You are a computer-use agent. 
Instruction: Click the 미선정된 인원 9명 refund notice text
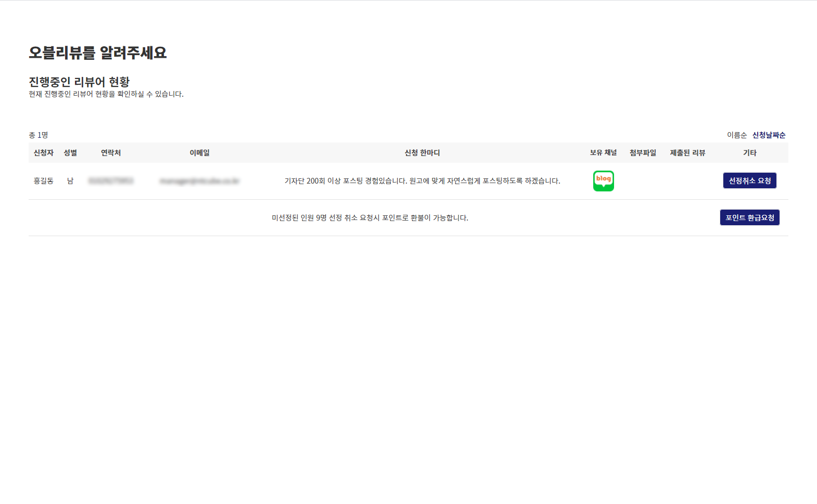(x=370, y=218)
